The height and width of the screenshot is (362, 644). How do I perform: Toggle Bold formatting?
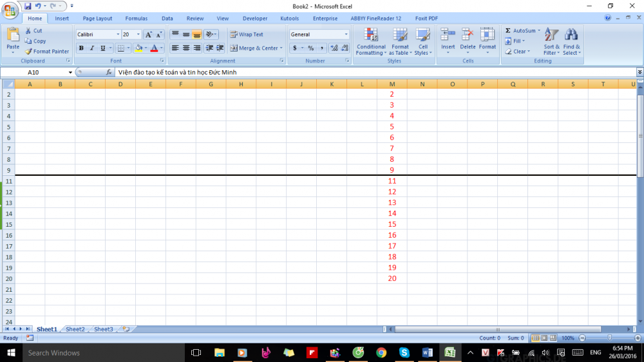point(81,48)
